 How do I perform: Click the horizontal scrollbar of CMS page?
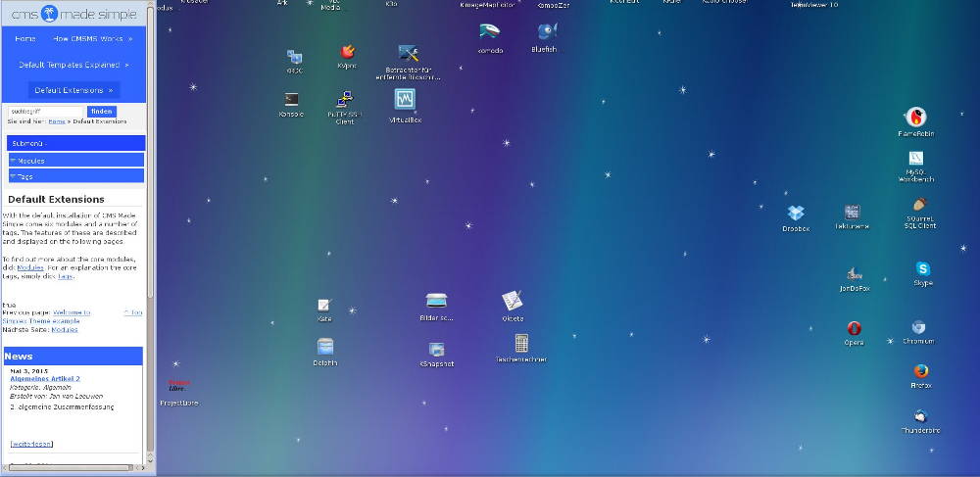tap(70, 467)
